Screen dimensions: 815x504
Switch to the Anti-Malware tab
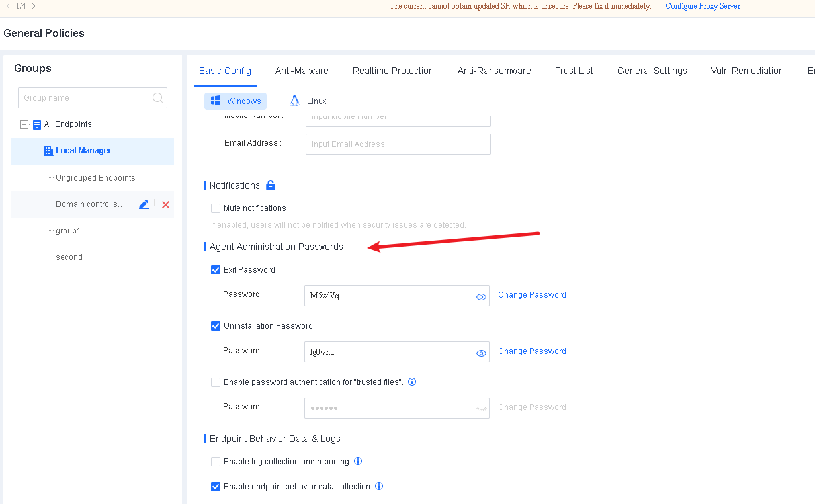tap(302, 71)
